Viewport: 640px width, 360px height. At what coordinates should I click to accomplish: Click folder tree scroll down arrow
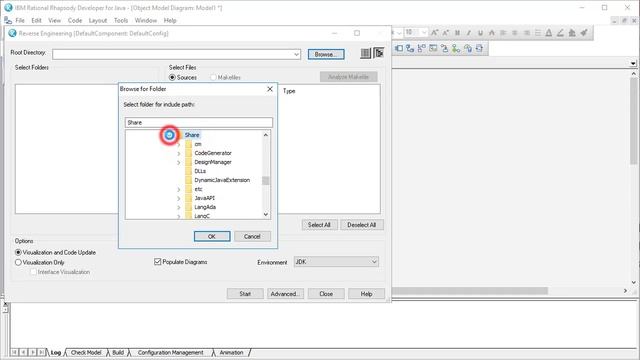[x=266, y=214]
